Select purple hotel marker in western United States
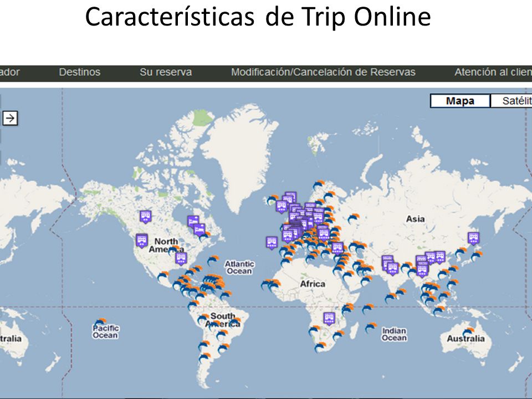532x399 pixels. tap(141, 241)
